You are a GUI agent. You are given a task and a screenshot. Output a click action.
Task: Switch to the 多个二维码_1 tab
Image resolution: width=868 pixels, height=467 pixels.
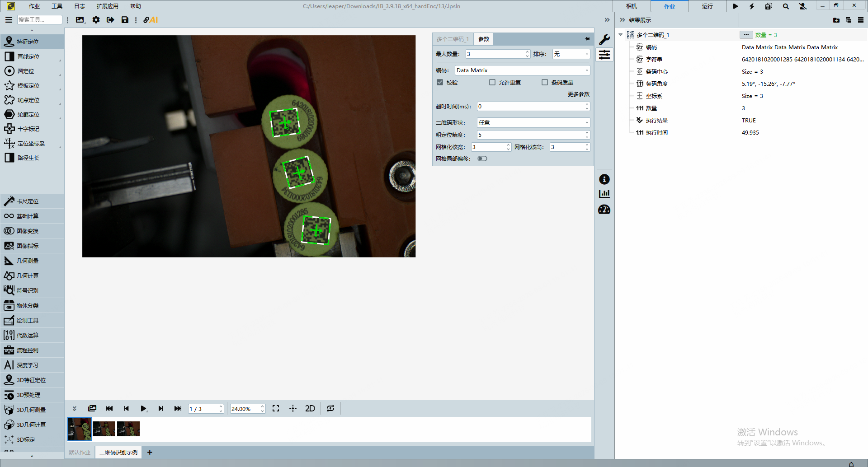click(x=453, y=39)
